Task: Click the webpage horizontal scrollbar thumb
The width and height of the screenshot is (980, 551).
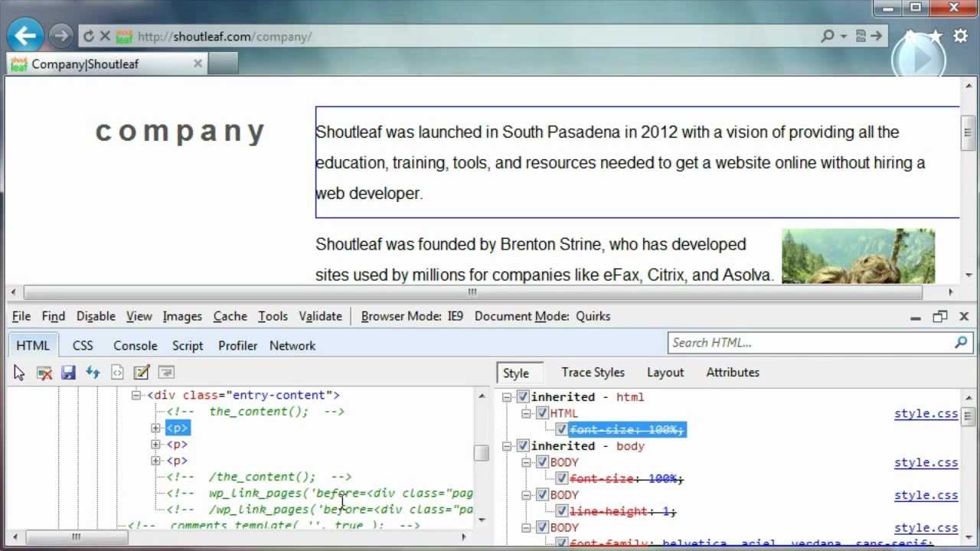Action: 472,292
